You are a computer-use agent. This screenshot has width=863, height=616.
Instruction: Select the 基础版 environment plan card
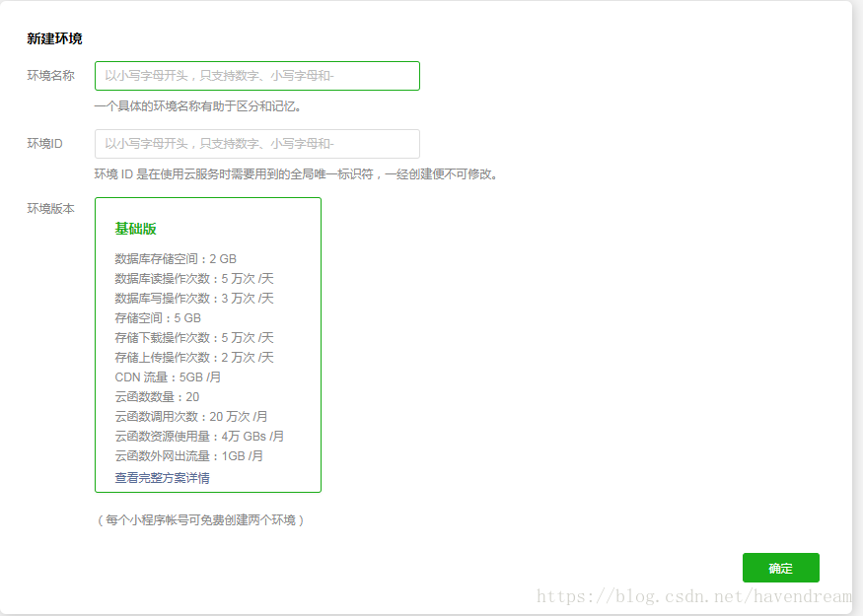208,345
